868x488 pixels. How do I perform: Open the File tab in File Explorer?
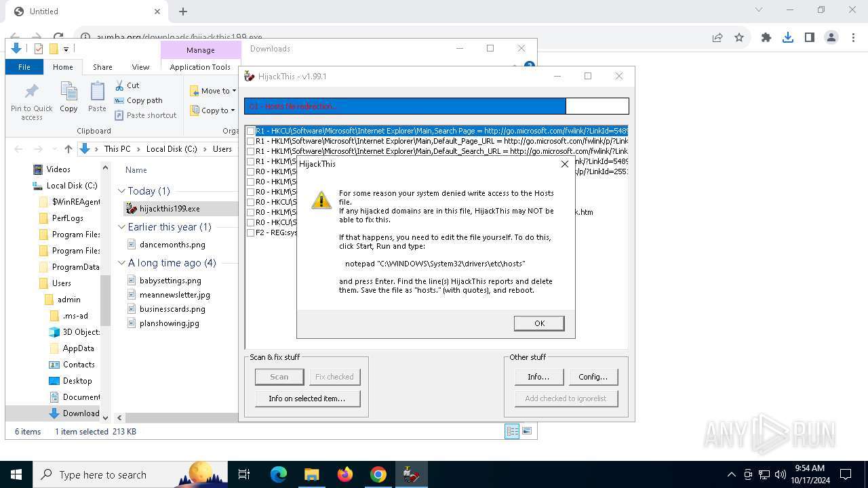pyautogui.click(x=24, y=67)
